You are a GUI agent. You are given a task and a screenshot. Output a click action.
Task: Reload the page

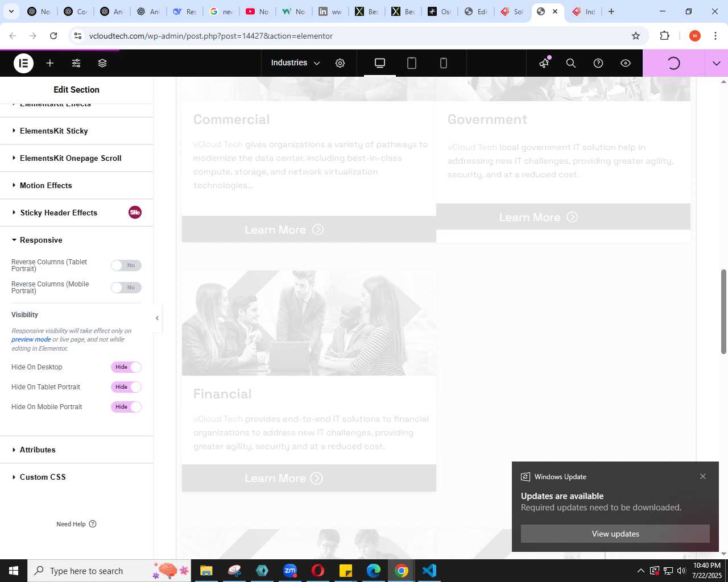point(53,36)
